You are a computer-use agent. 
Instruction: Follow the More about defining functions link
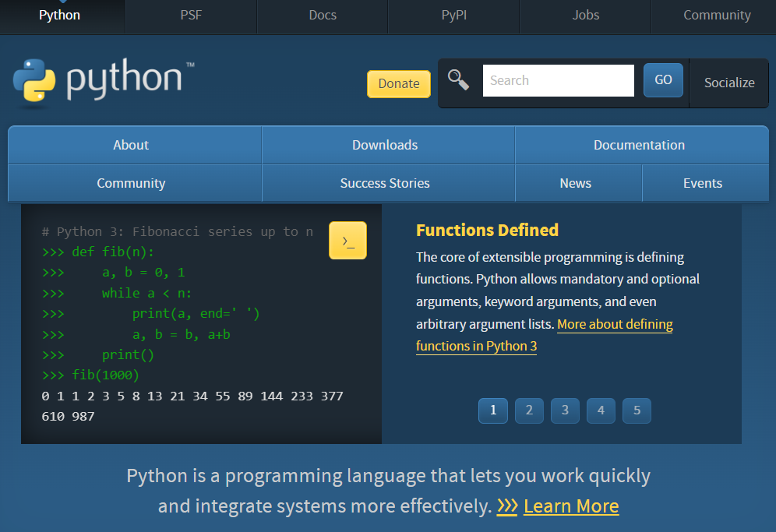545,335
